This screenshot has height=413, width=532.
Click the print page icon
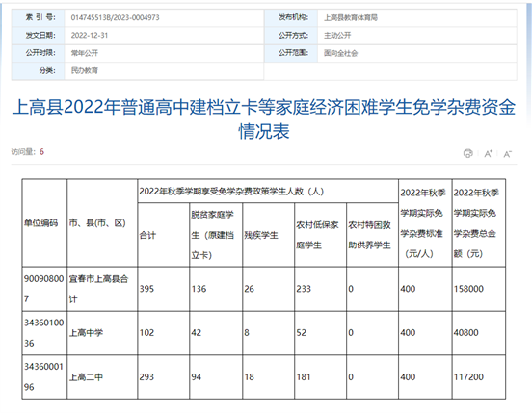coord(467,153)
